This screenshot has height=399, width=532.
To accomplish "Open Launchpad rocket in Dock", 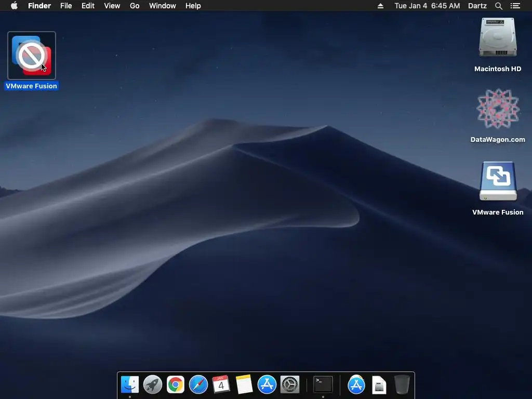I will (153, 385).
